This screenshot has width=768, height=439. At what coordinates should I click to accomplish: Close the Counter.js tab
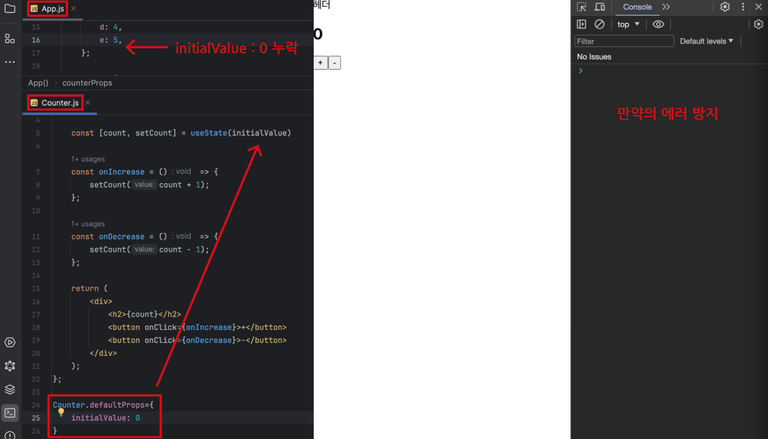tap(88, 102)
